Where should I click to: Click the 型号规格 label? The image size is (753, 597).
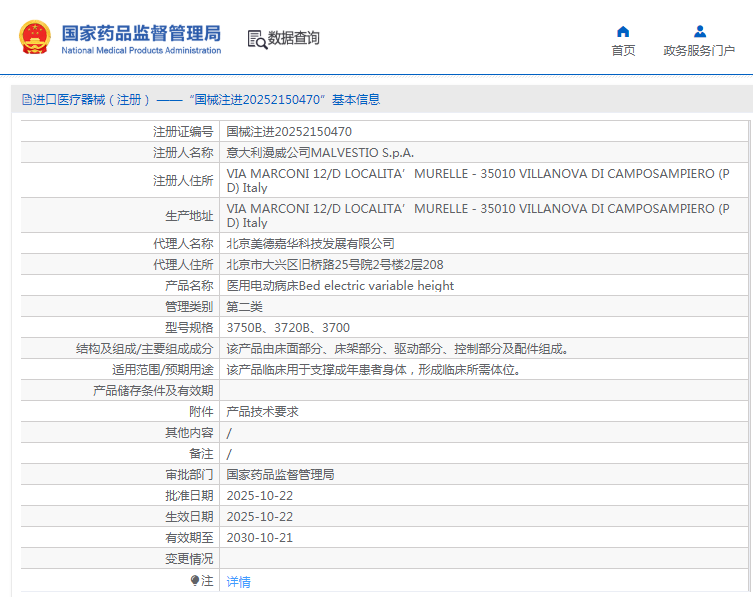pyautogui.click(x=189, y=328)
